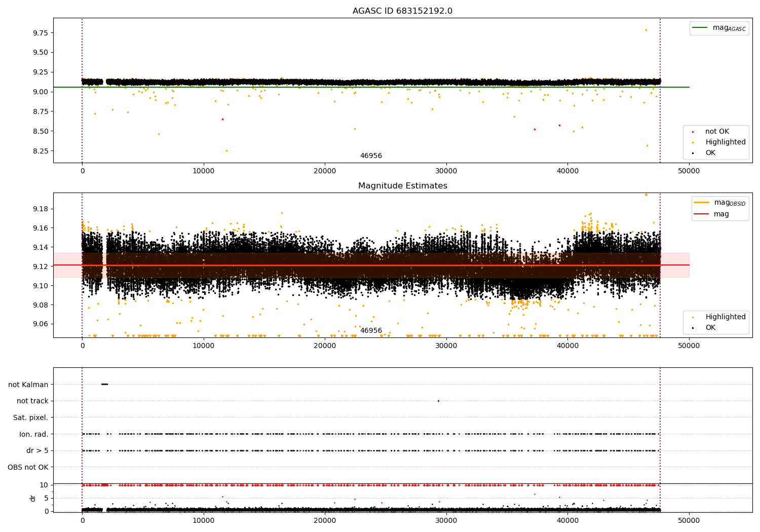Click the 9.14 y-axis tick label
Screen dimensions: 760x532
[x=41, y=247]
